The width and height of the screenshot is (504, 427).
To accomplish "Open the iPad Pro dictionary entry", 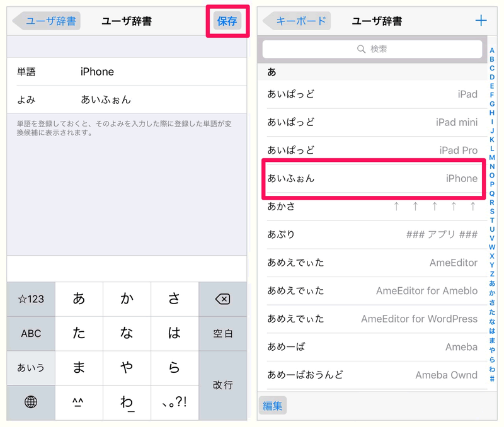I will pyautogui.click(x=372, y=151).
